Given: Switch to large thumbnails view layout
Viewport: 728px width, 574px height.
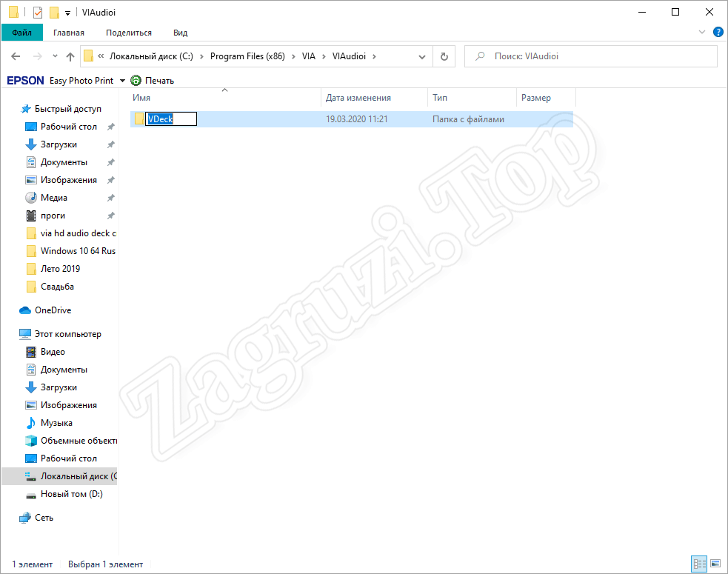Looking at the screenshot, I should [x=715, y=564].
